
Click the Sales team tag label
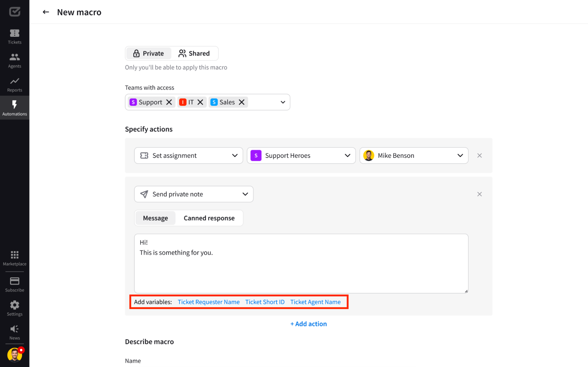coord(227,102)
